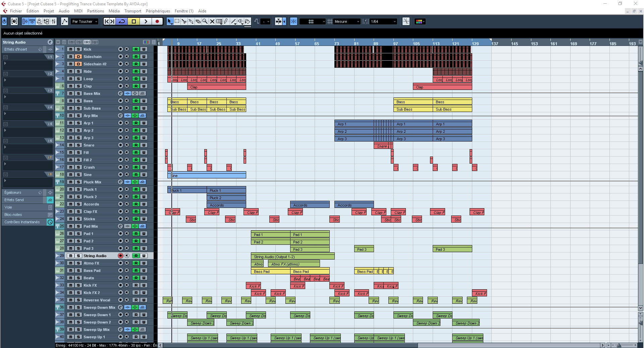Click the Snap to zero crossing icon

tap(406, 21)
